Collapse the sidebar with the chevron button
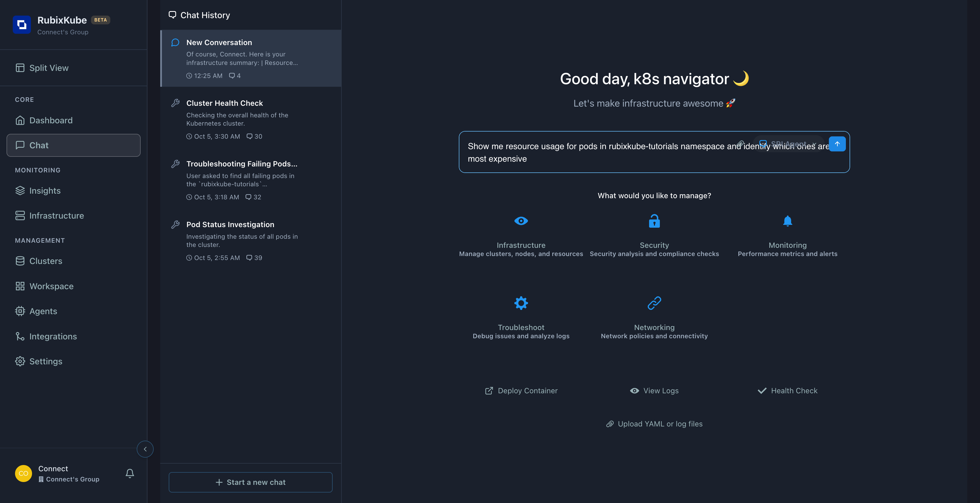The image size is (980, 503). (145, 449)
